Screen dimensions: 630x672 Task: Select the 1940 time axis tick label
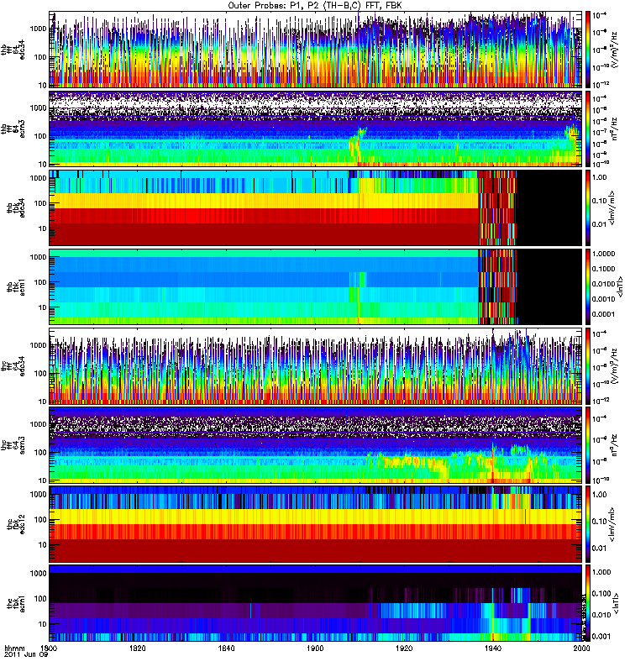click(x=492, y=649)
